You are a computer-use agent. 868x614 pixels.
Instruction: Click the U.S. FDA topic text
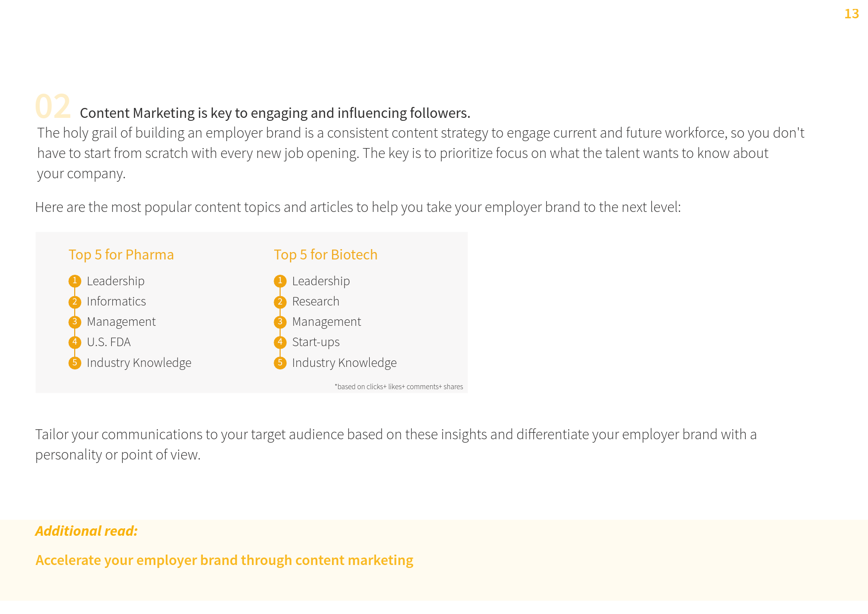click(109, 342)
